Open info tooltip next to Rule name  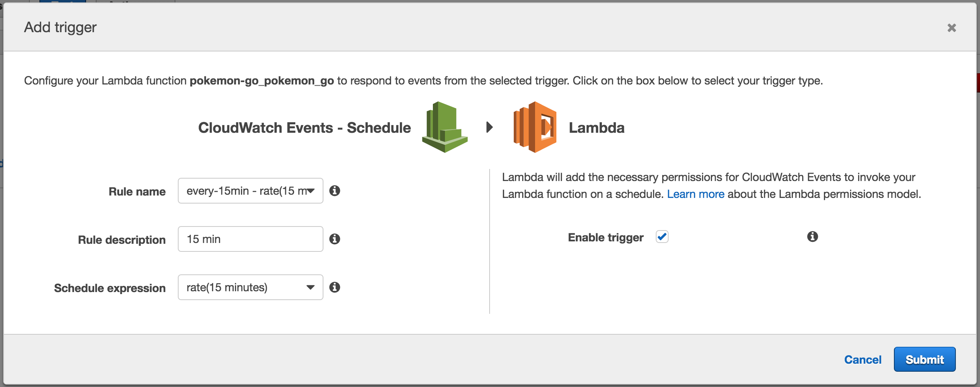pyautogui.click(x=335, y=191)
